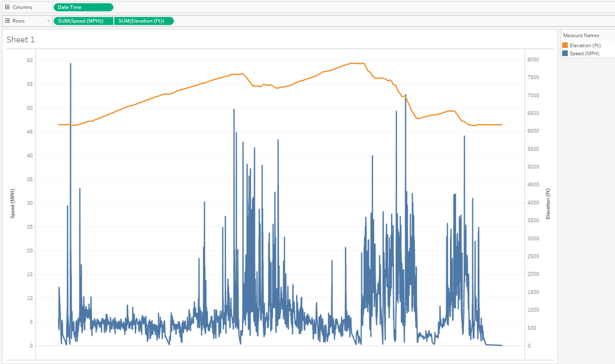Image resolution: width=615 pixels, height=364 pixels.
Task: Select the Elevation (Ft) right axis title
Action: pyautogui.click(x=548, y=204)
